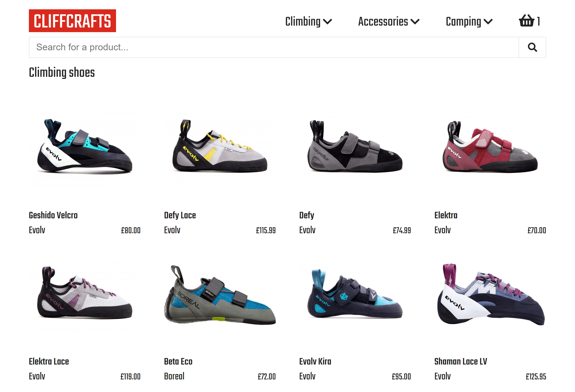Open the Shaman Lace LV title link

[461, 361]
